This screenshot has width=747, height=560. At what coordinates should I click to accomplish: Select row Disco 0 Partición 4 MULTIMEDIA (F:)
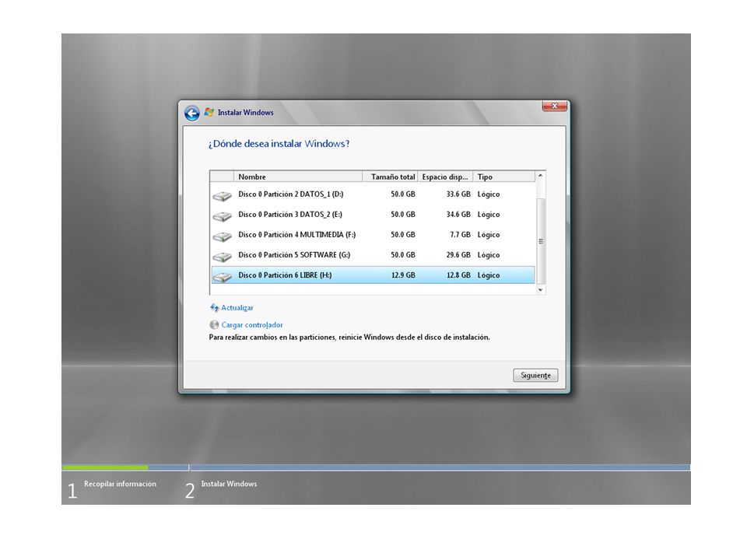coord(373,235)
